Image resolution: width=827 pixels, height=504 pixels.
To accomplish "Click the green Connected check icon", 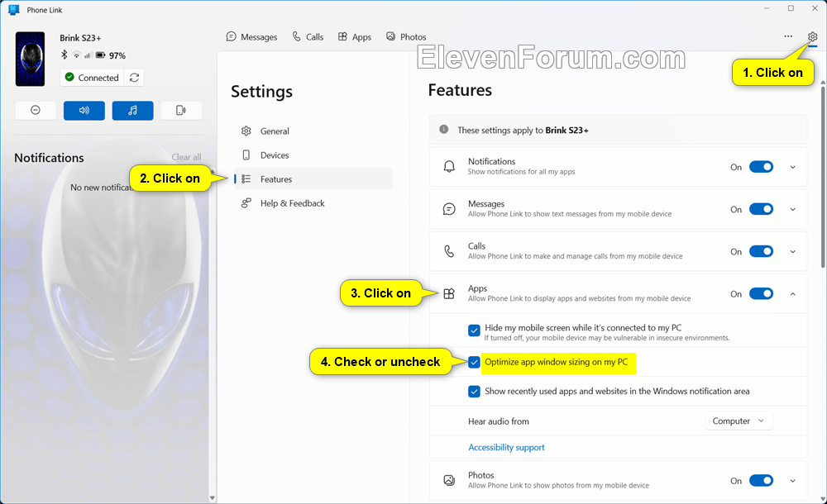I will 69,77.
